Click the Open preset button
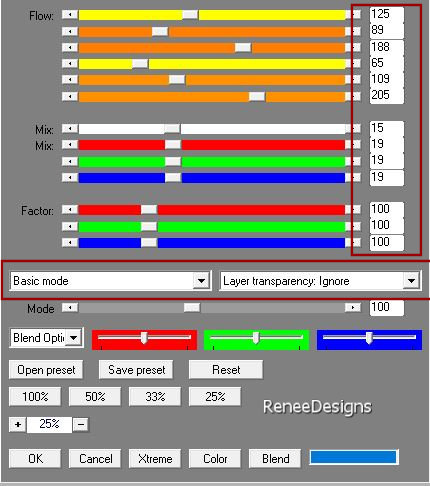The image size is (430, 486). point(46,370)
